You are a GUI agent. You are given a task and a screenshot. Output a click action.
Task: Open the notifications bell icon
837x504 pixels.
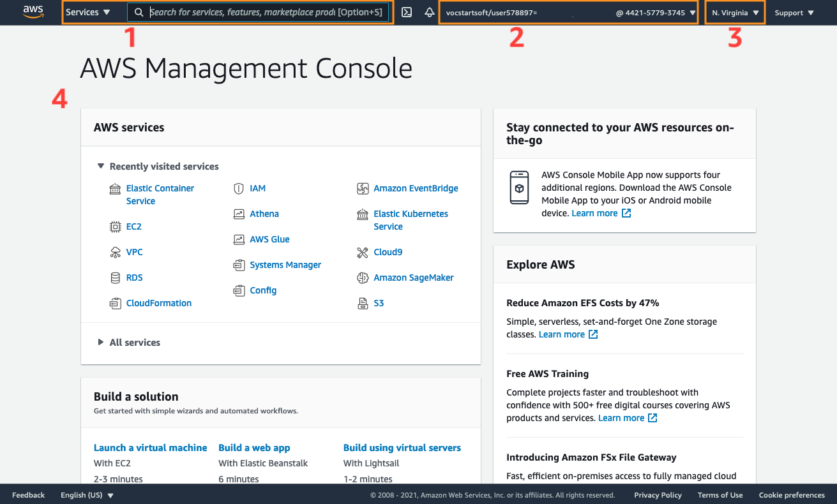[x=430, y=13]
